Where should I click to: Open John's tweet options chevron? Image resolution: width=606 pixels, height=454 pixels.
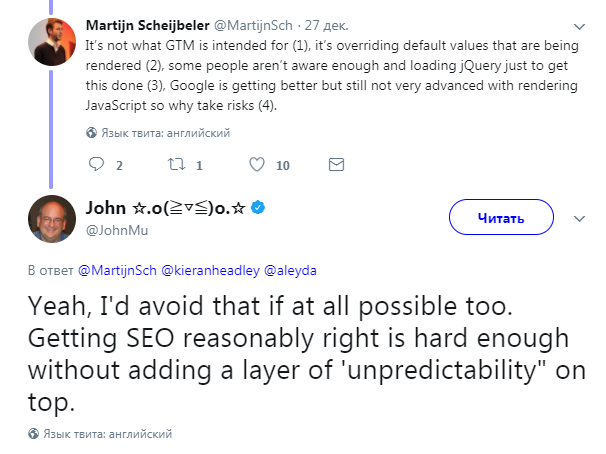click(x=578, y=217)
